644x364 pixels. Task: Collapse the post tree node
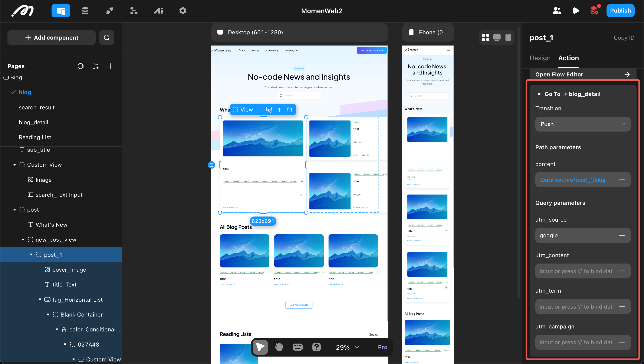(x=14, y=210)
